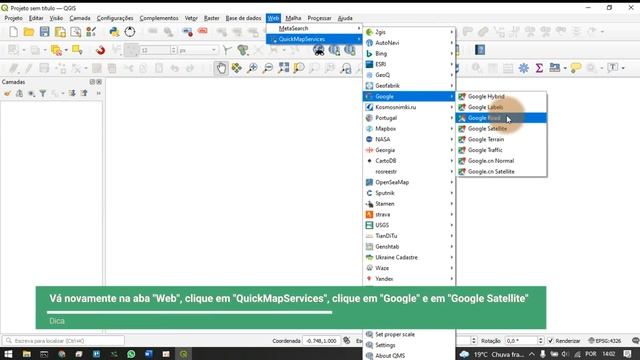Click the Style Manager icon

[x=91, y=32]
